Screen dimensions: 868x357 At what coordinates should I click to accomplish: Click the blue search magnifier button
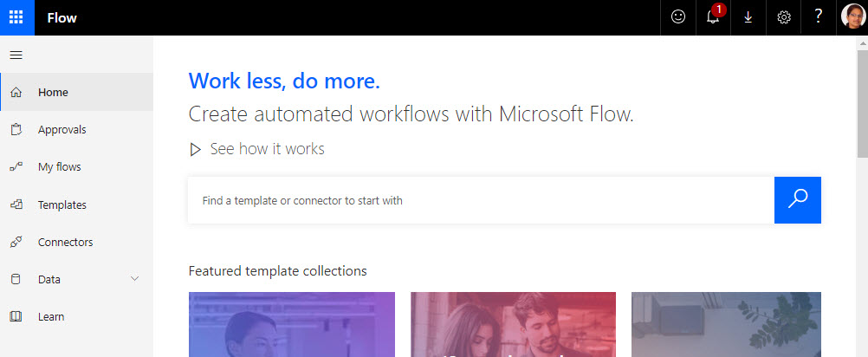click(797, 200)
